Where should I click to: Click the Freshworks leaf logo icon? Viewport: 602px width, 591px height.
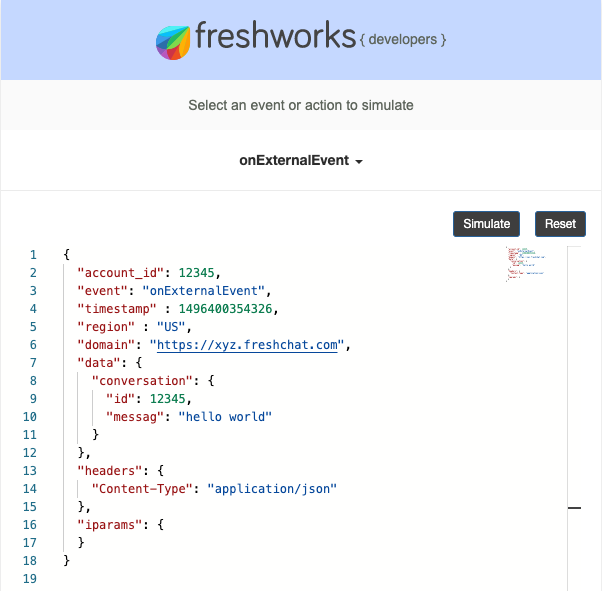point(173,43)
